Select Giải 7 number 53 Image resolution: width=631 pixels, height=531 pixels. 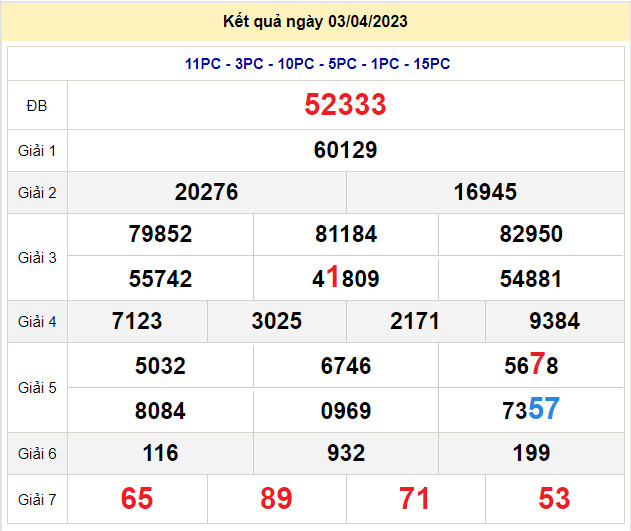[x=555, y=498]
